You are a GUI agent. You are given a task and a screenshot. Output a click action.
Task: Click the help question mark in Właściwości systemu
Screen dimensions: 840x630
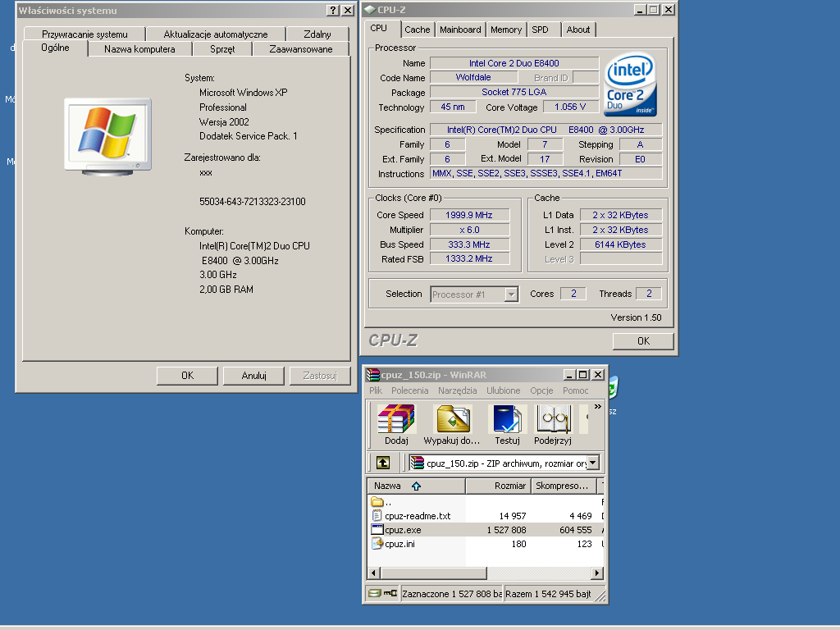tap(333, 10)
